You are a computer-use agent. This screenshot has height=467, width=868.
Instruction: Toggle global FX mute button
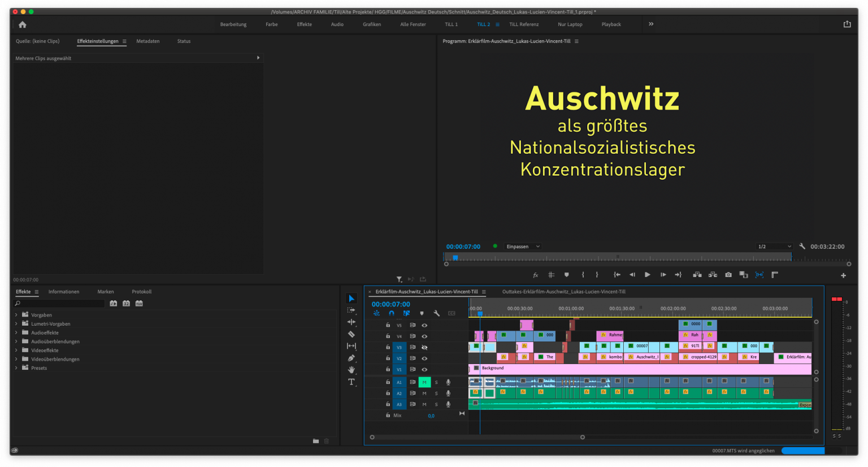click(536, 275)
